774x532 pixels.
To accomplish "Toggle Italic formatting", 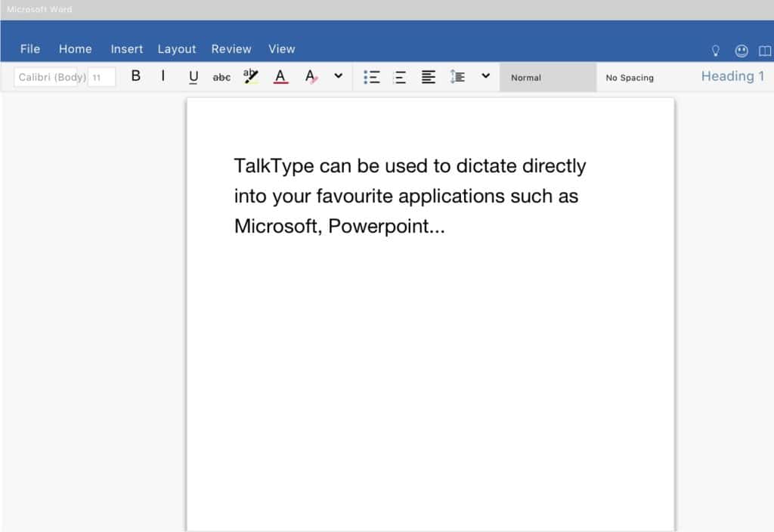I will click(x=163, y=76).
